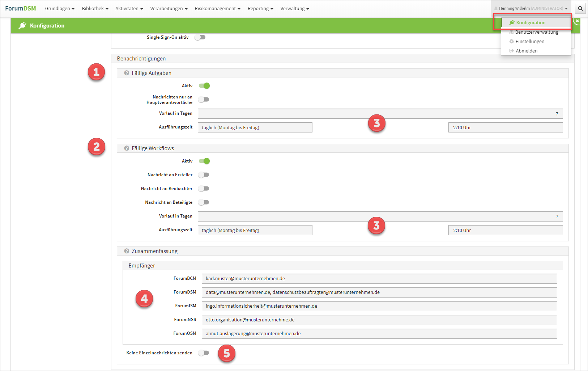Open Ausführungszeit frequency dropdown under Fällige Aufgaben
The width and height of the screenshot is (588, 371).
255,127
